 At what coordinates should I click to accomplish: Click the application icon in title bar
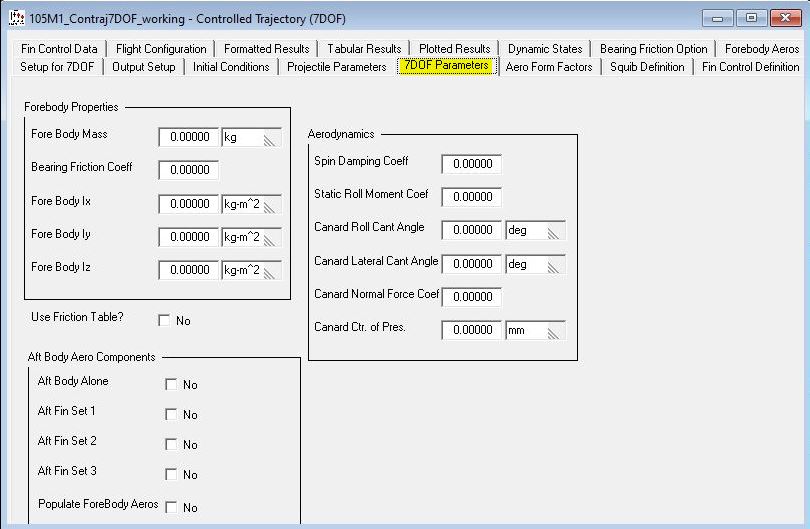click(16, 18)
